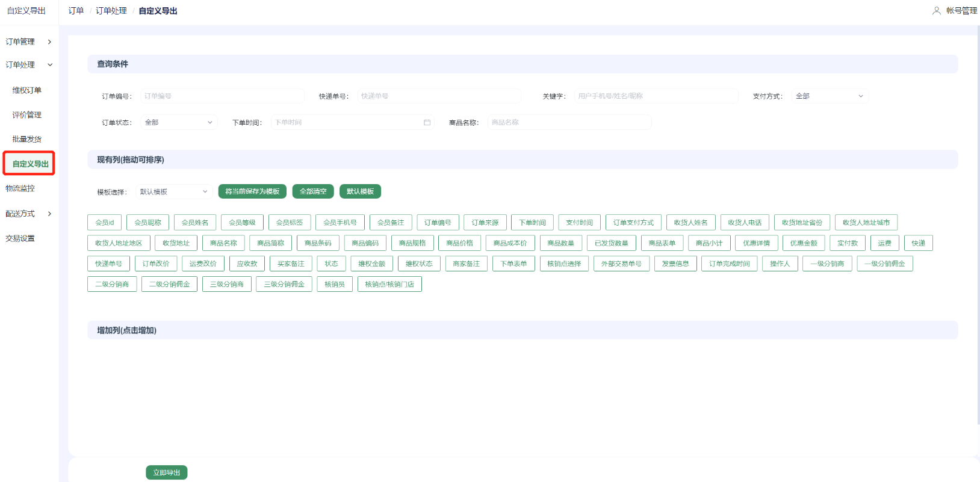Open the 订单状态 dropdown
The height and width of the screenshot is (482, 980).
[179, 122]
